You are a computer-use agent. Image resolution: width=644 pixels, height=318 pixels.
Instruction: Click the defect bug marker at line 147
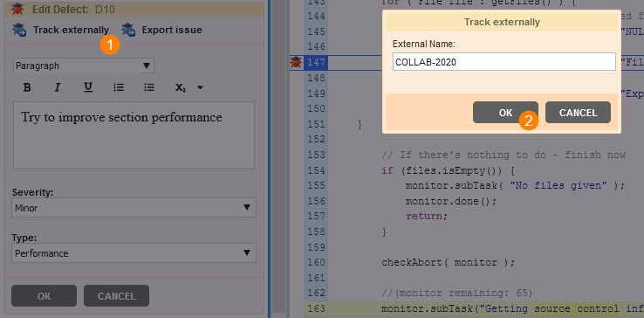[296, 62]
